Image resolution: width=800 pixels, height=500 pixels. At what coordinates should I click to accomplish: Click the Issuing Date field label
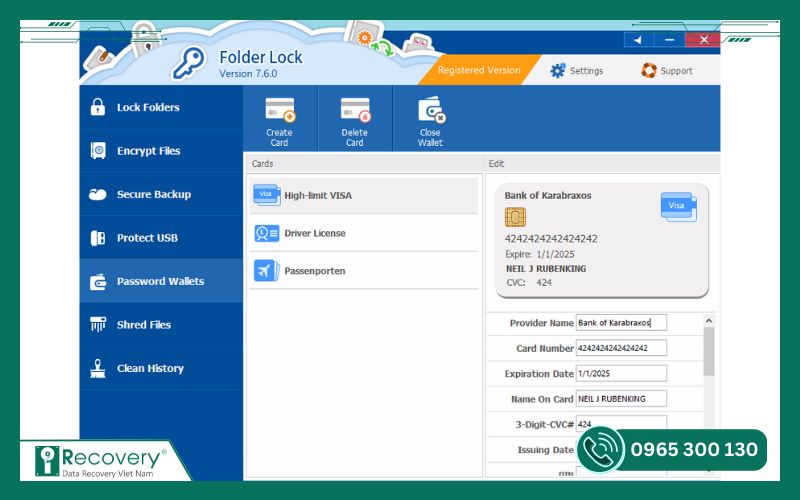click(545, 449)
